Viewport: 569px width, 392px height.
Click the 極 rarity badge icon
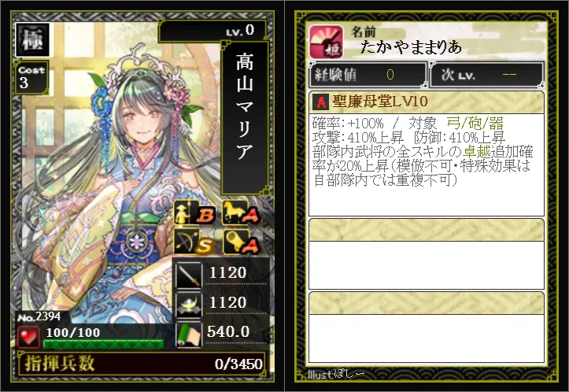pos(32,39)
